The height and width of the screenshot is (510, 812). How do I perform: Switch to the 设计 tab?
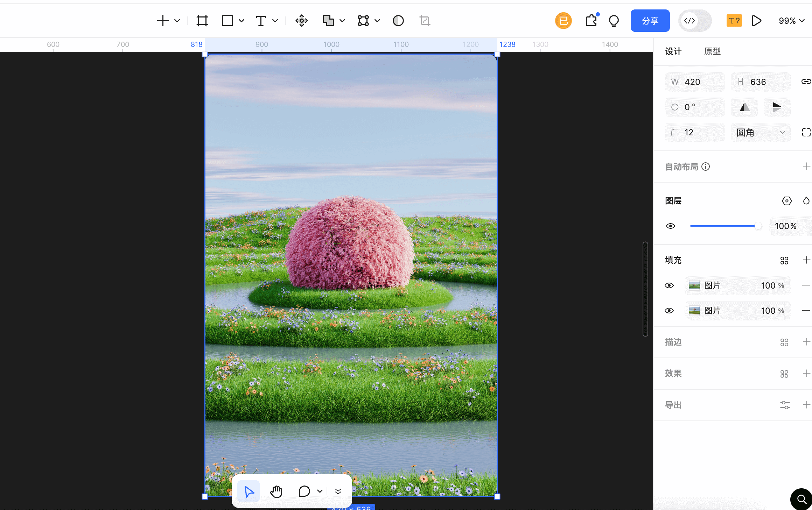click(673, 51)
